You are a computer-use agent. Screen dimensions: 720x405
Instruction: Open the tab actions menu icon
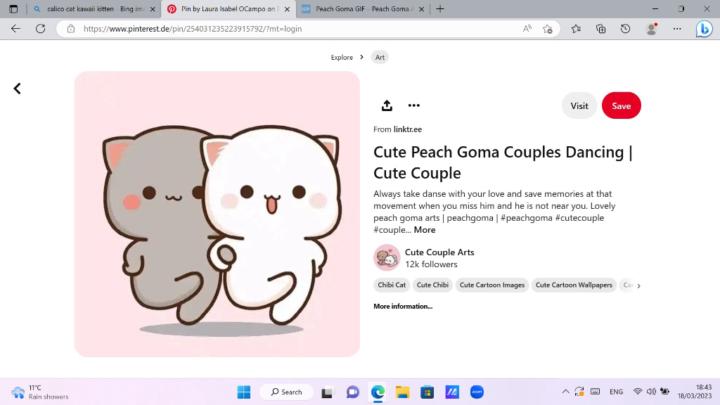pos(13,9)
